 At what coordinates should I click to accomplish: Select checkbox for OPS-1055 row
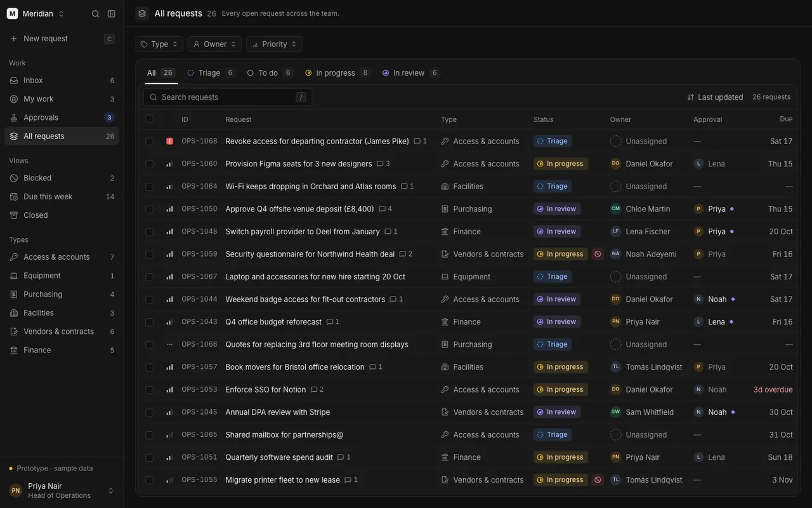(149, 480)
